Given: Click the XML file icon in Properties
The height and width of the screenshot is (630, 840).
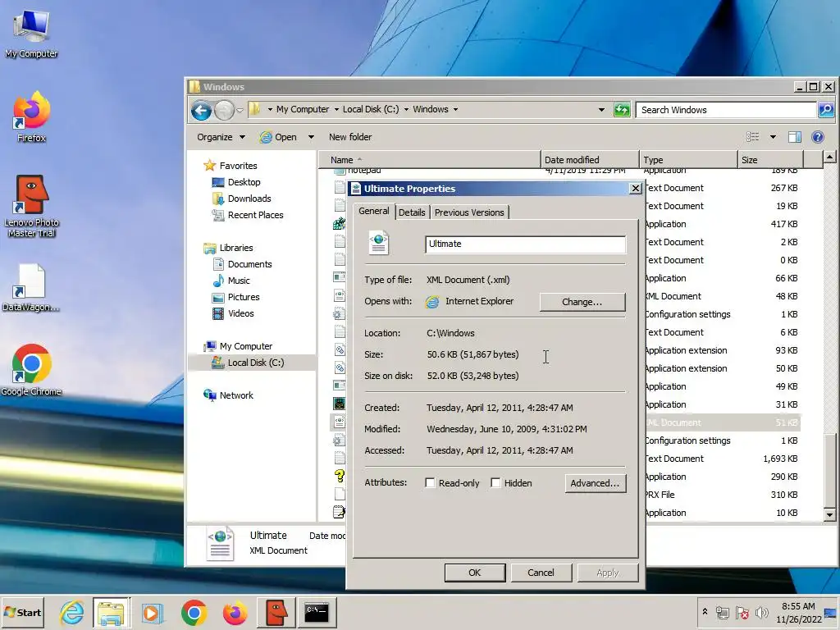Looking at the screenshot, I should 378,243.
